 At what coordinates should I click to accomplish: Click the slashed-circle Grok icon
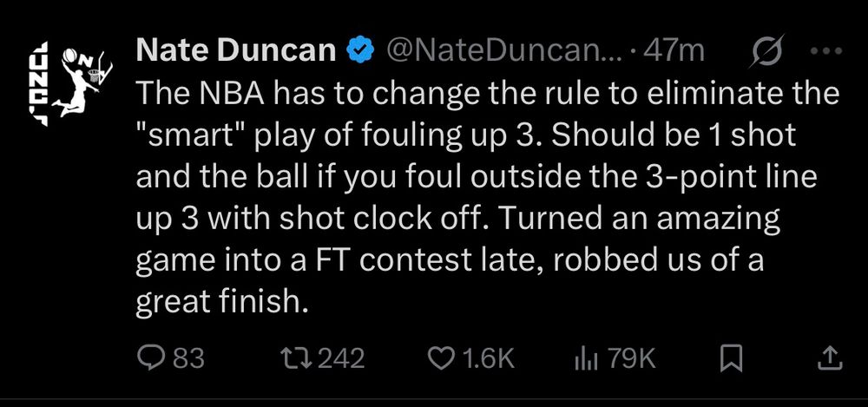coord(768,52)
